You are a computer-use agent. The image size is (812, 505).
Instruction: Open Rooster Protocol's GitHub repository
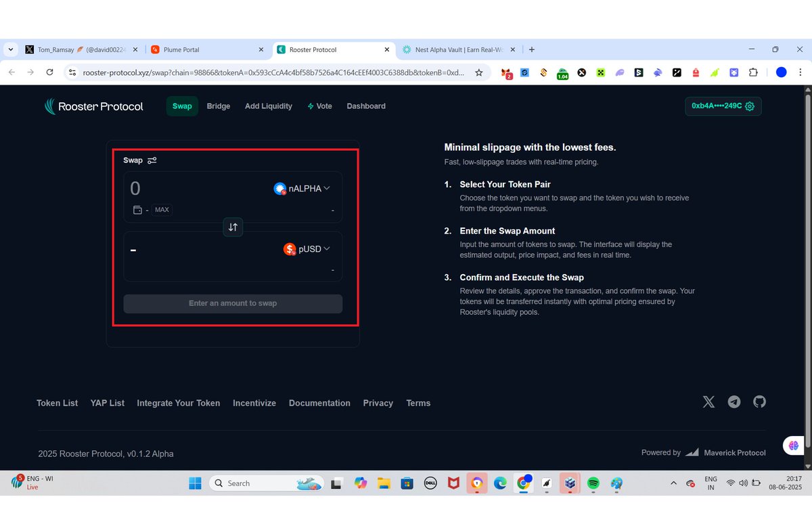point(759,401)
